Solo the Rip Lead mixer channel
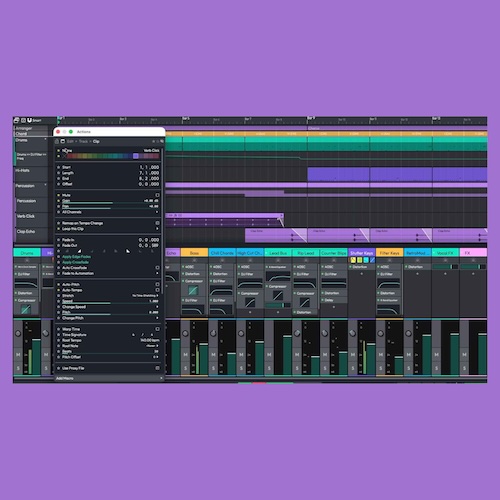The height and width of the screenshot is (500, 500). click(297, 368)
